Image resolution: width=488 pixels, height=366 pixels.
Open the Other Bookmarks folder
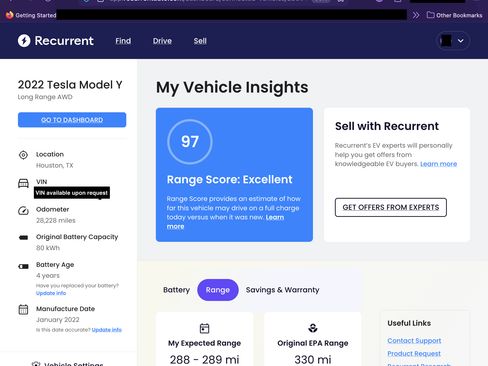coord(455,15)
